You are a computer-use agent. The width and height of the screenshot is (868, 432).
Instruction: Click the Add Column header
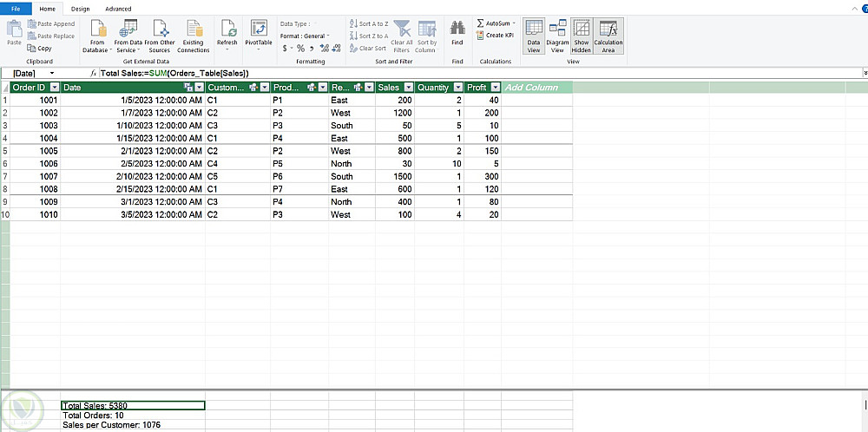pos(536,88)
